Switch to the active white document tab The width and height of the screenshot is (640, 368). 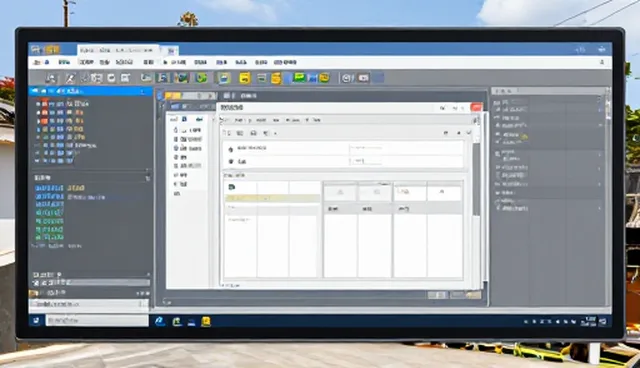tap(118, 50)
